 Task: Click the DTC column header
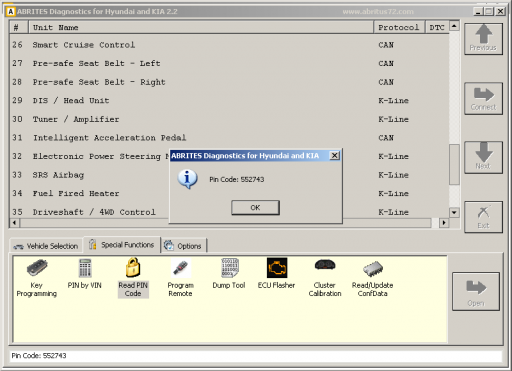tap(437, 27)
